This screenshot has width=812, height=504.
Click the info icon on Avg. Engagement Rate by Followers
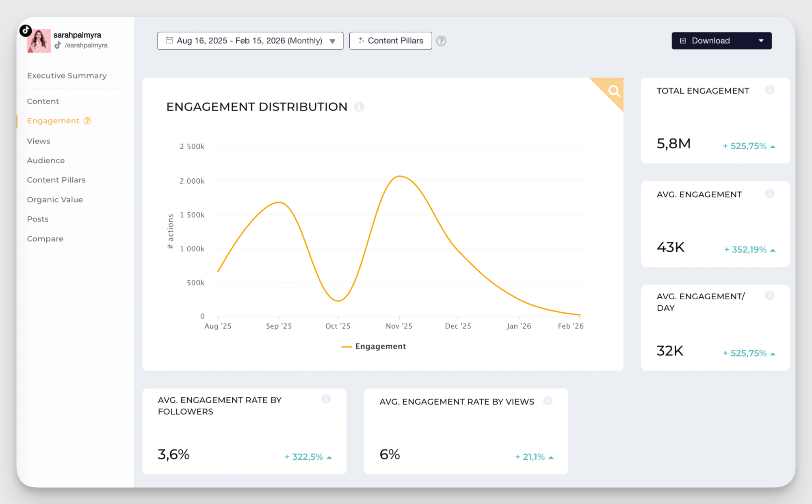click(327, 399)
